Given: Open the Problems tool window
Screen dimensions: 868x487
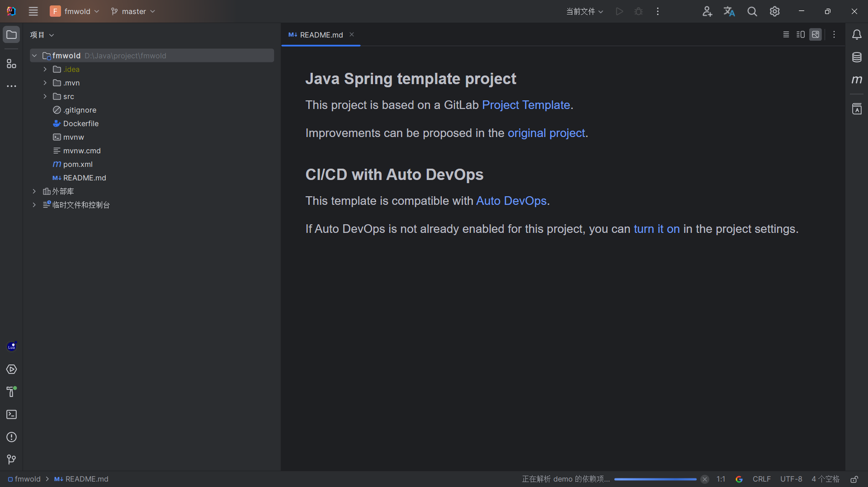Looking at the screenshot, I should click(11, 437).
